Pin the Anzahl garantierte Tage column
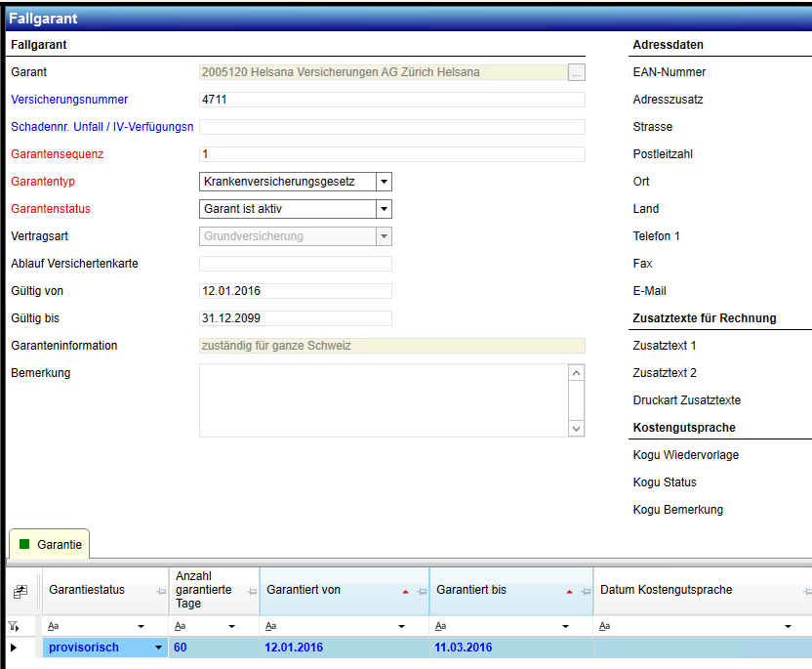Screen dimensions: 812x669 click(x=251, y=592)
